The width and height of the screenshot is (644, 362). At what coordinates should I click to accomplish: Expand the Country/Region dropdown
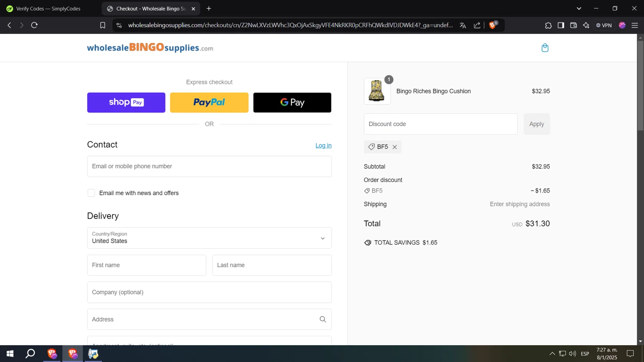click(x=209, y=238)
